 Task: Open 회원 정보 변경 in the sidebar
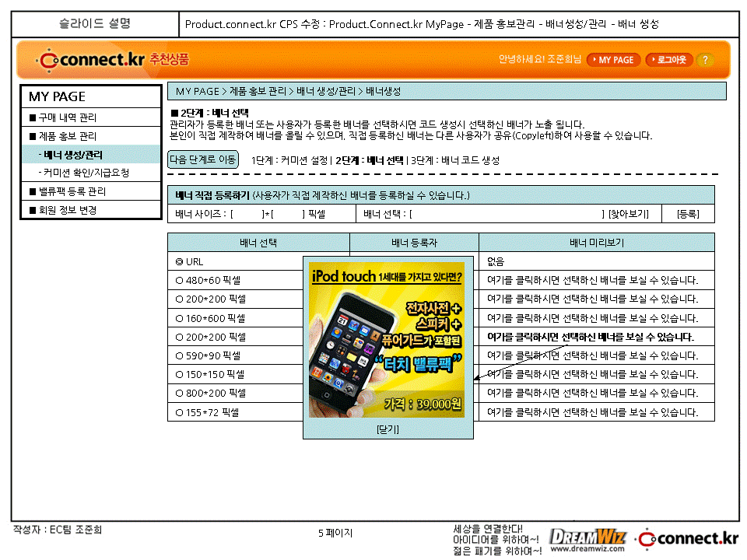(x=91, y=210)
